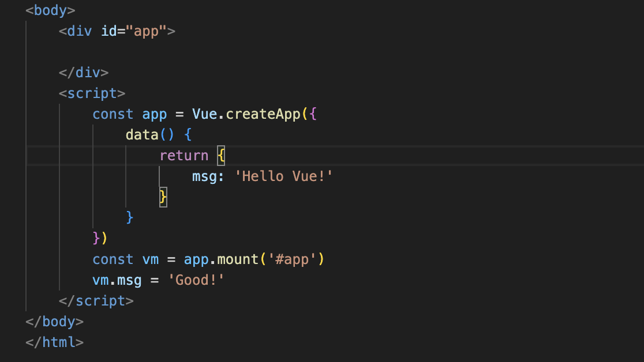This screenshot has width=644, height=362.
Task: Click the 'vm.msg' assignment target
Action: pos(117,280)
